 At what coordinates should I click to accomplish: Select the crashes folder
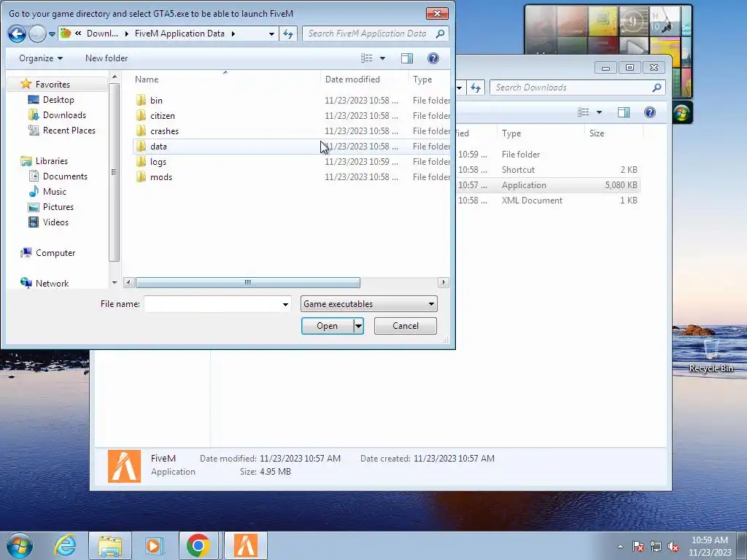point(158,131)
